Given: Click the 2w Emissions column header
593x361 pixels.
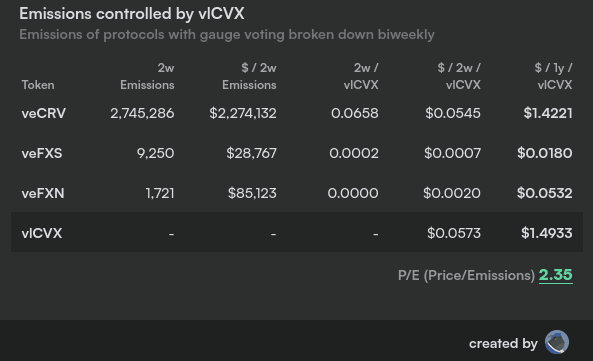Looking at the screenshot, I should [x=147, y=76].
